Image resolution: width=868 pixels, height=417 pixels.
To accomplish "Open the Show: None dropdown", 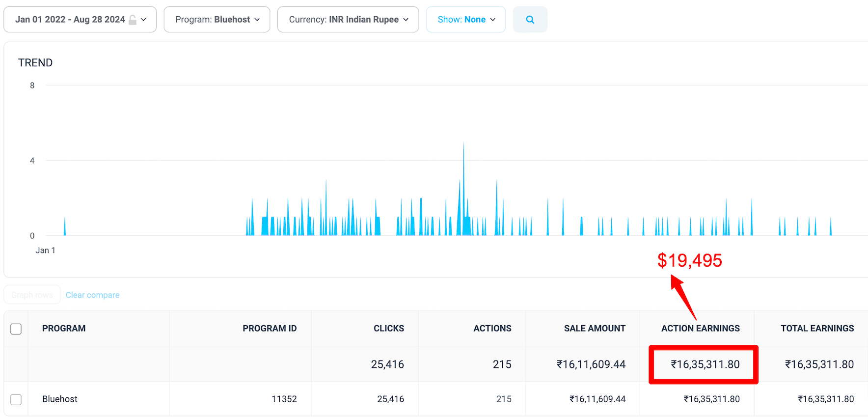I will pyautogui.click(x=466, y=20).
